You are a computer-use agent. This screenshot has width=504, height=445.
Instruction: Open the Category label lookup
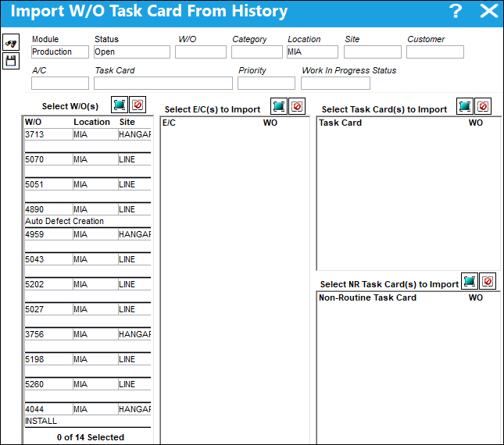(249, 39)
